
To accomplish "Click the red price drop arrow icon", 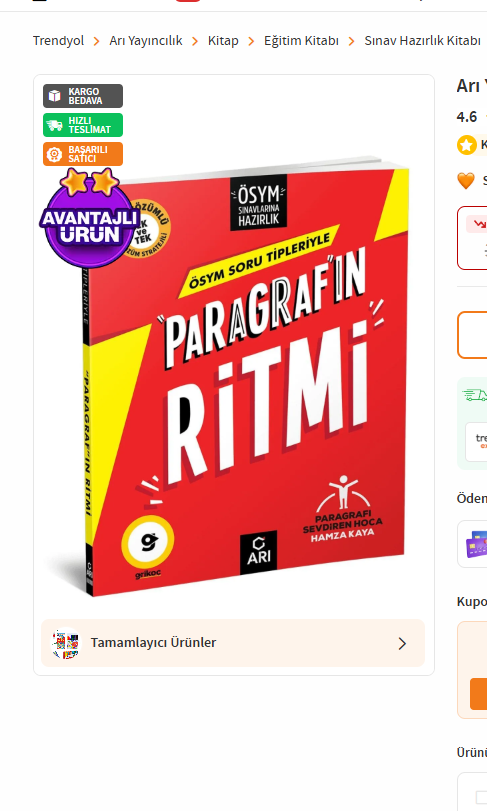I will pos(480,224).
